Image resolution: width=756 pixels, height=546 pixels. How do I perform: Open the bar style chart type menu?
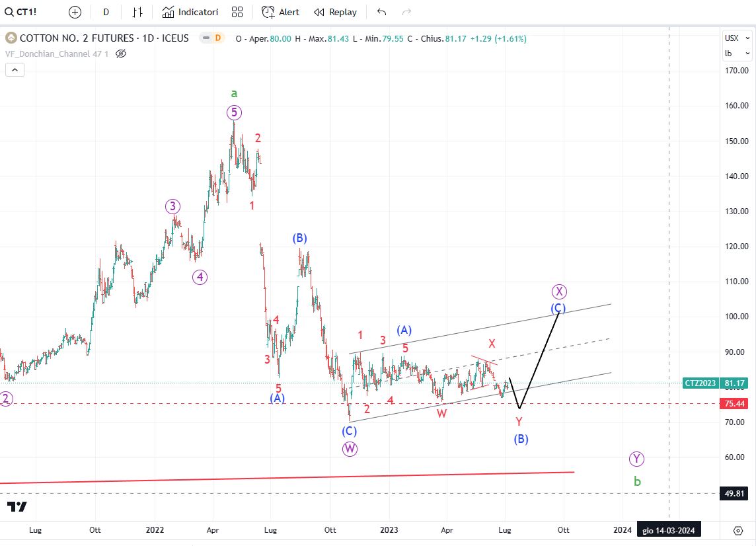137,12
